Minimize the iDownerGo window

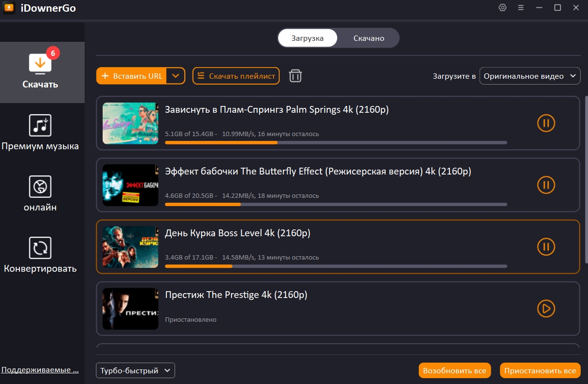(539, 8)
